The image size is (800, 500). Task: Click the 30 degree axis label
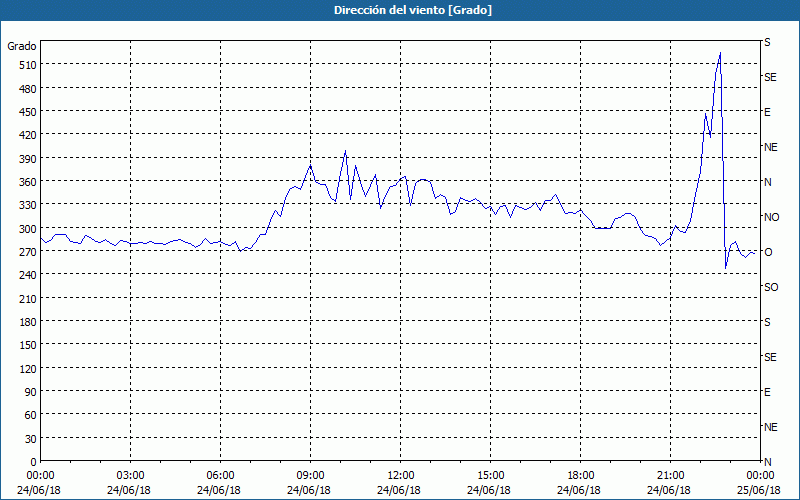click(31, 439)
